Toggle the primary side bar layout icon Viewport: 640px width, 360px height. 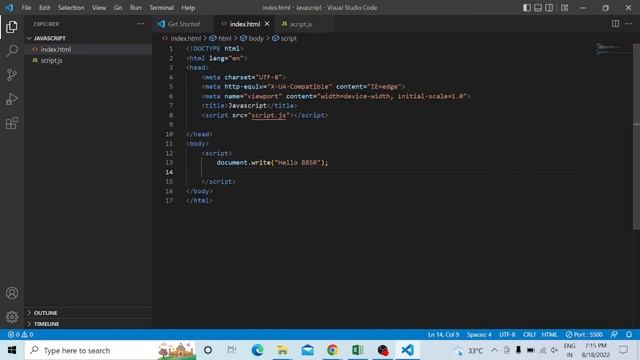click(x=527, y=8)
